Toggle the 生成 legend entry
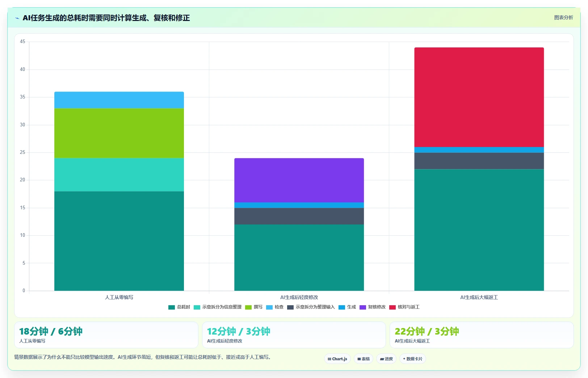588x378 pixels. coord(347,307)
